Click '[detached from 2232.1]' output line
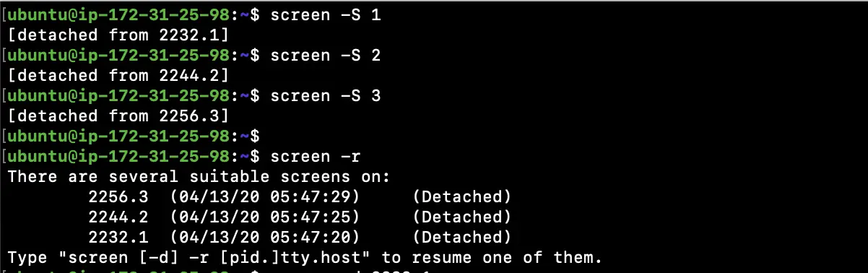Viewport: 868px width, 273px height. click(x=118, y=34)
